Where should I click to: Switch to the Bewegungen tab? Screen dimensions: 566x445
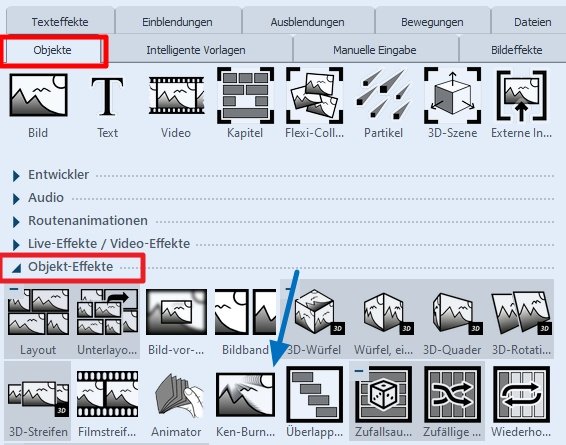pyautogui.click(x=432, y=22)
